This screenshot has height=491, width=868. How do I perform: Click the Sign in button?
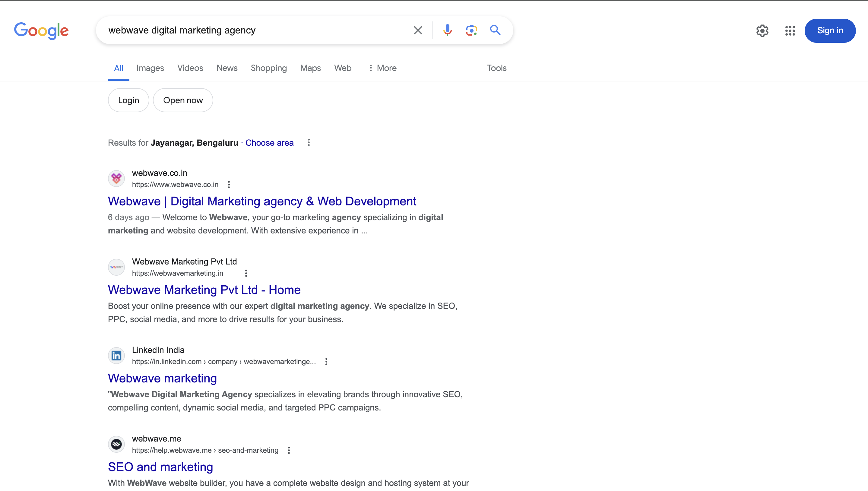pos(830,31)
